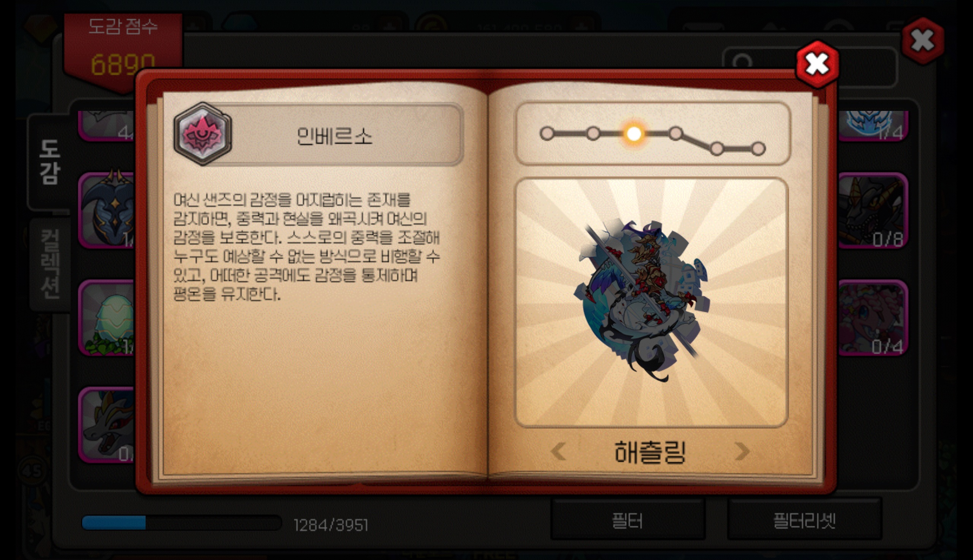Reset filters with 필터리셋 button
The height and width of the screenshot is (560, 973).
click(805, 520)
